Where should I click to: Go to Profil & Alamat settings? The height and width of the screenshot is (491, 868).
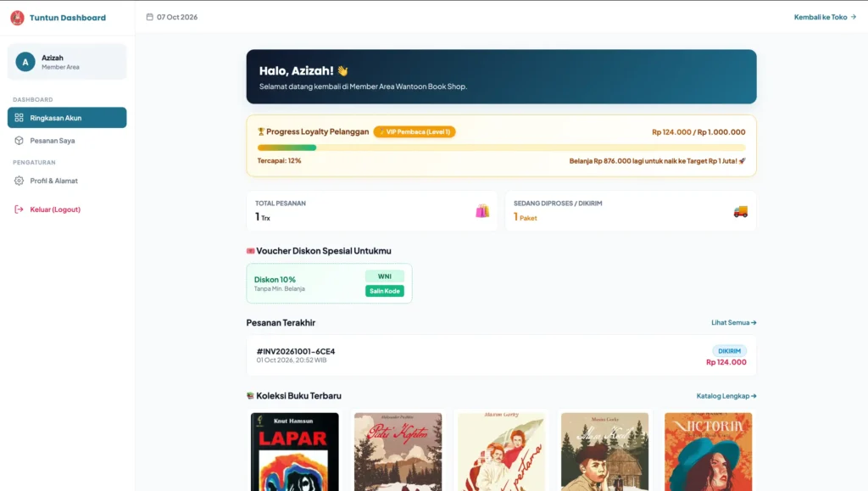coord(67,181)
